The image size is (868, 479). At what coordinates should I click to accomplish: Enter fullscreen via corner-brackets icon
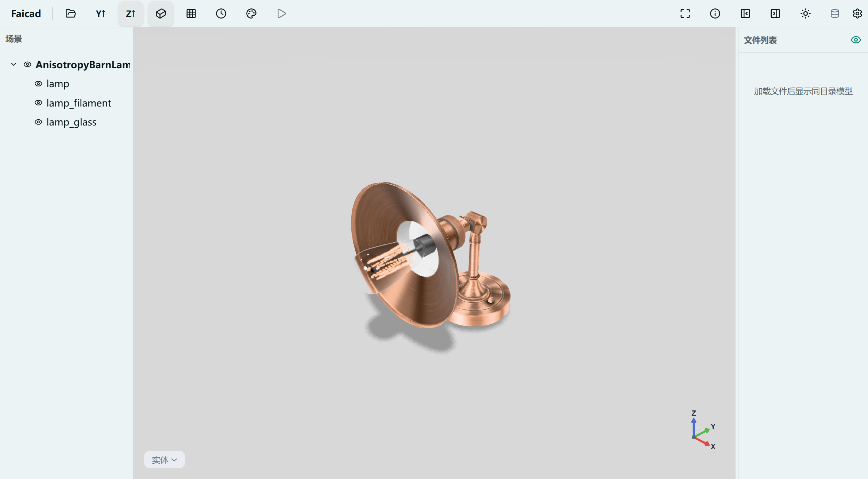685,13
